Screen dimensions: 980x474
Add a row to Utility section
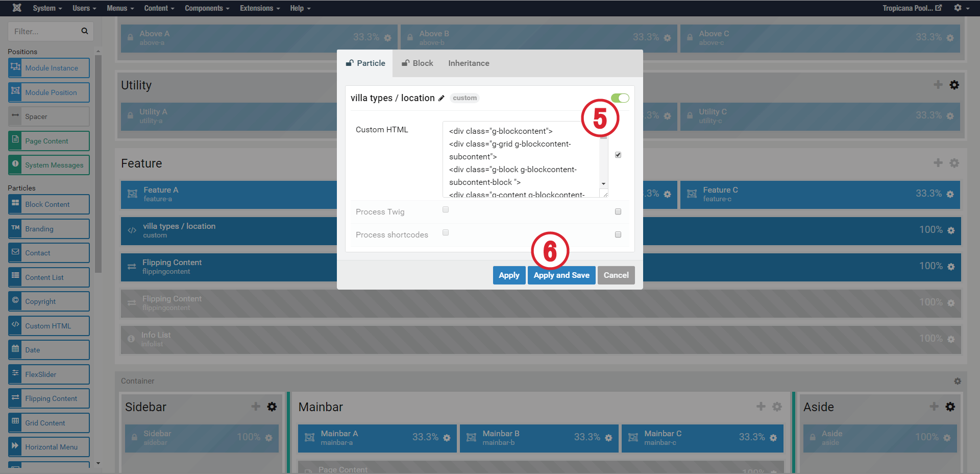coord(938,85)
